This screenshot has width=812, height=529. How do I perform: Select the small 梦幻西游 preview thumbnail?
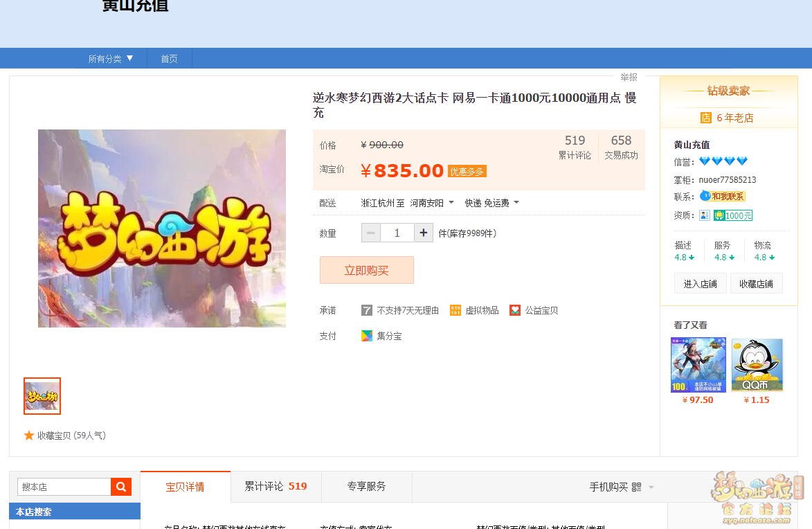pos(42,396)
